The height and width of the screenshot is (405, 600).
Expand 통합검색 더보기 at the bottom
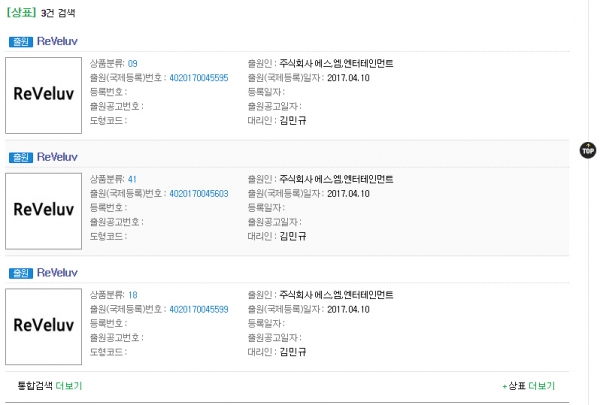[50, 385]
